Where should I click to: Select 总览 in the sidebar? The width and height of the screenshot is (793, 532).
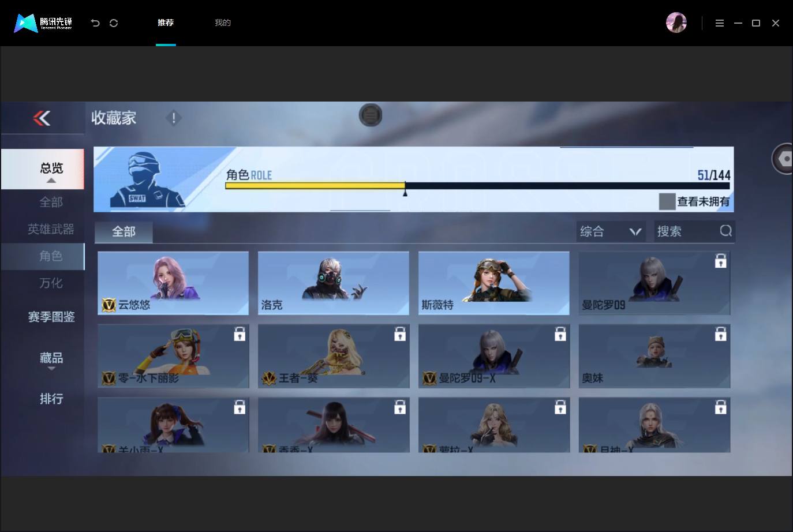click(43, 168)
